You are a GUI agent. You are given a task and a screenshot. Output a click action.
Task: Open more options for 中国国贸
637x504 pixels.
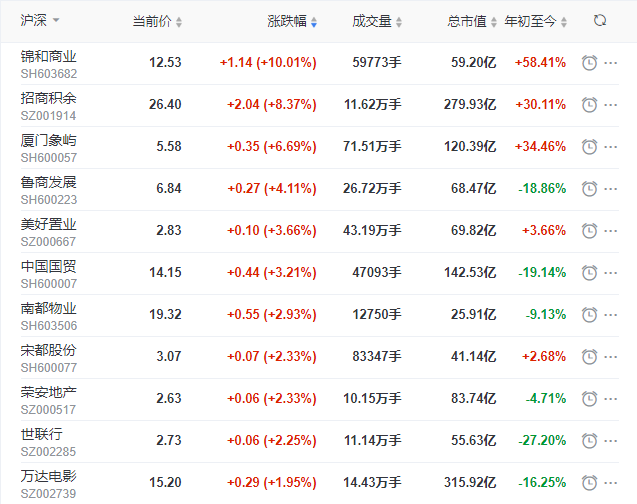click(x=611, y=273)
